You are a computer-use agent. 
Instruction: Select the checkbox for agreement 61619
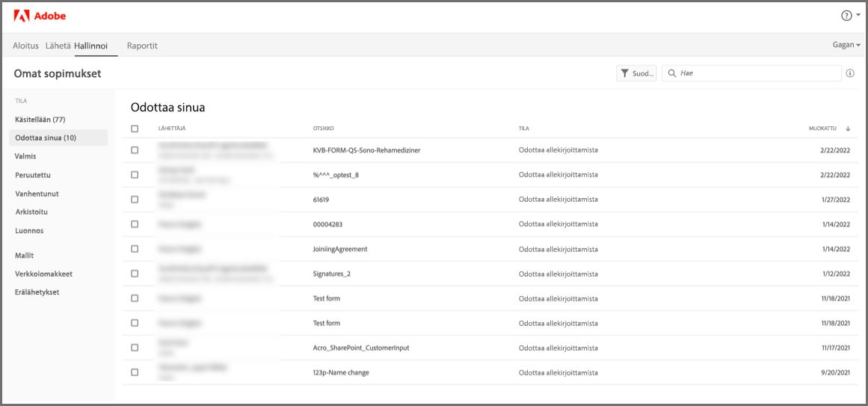(x=135, y=200)
